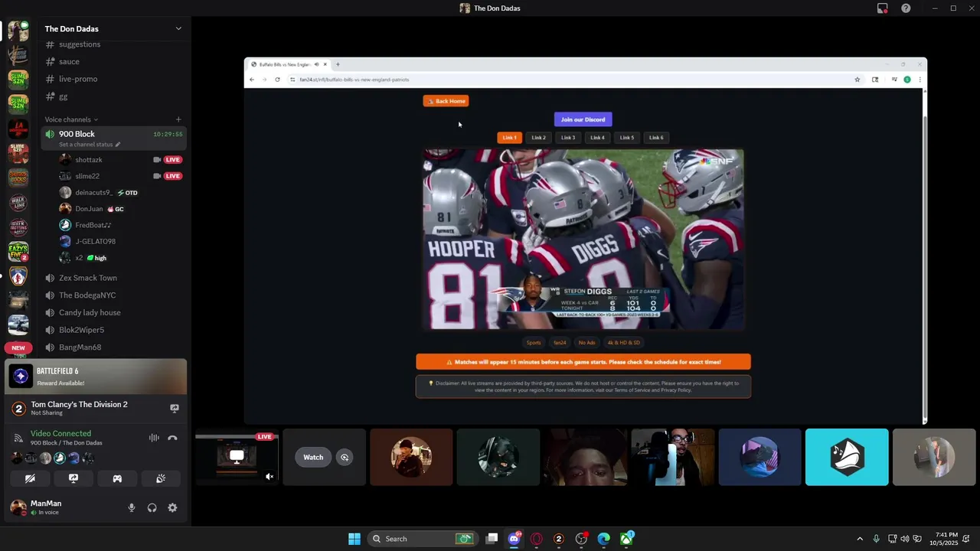Select Link 4 in the streamed page
The width and height of the screenshot is (980, 551).
[x=597, y=138]
